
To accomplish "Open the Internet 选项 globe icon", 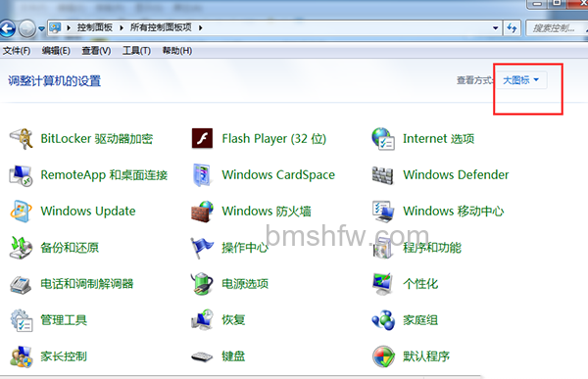I will [383, 139].
